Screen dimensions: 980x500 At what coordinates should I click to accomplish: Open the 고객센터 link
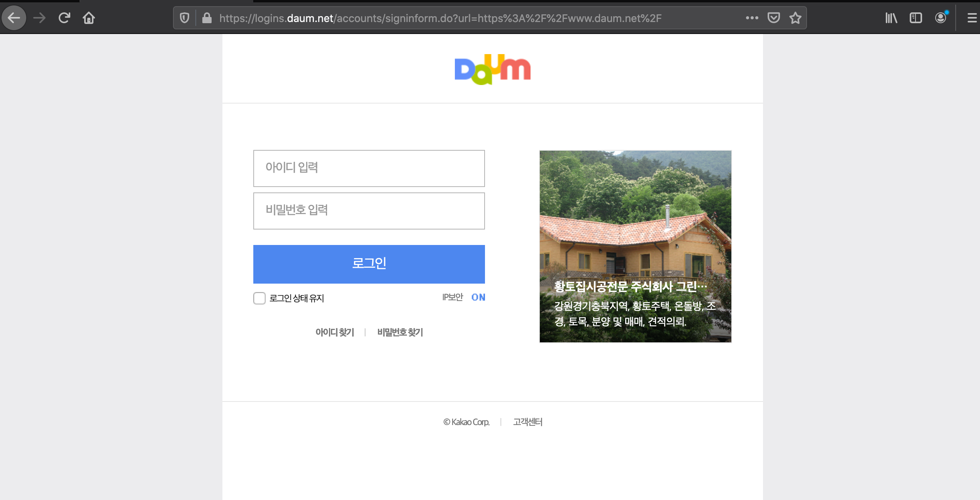(527, 422)
